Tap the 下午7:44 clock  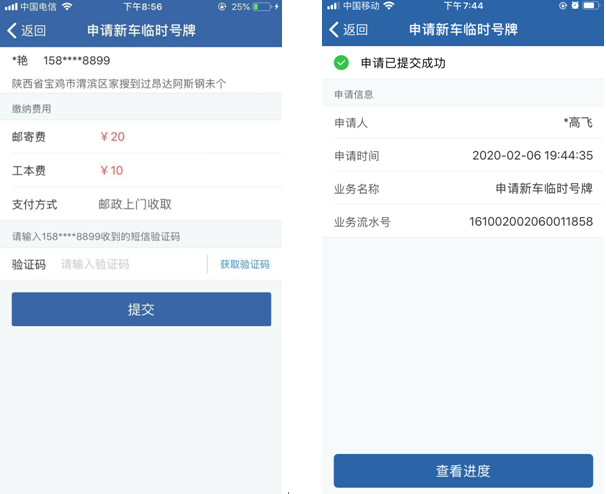pos(463,6)
